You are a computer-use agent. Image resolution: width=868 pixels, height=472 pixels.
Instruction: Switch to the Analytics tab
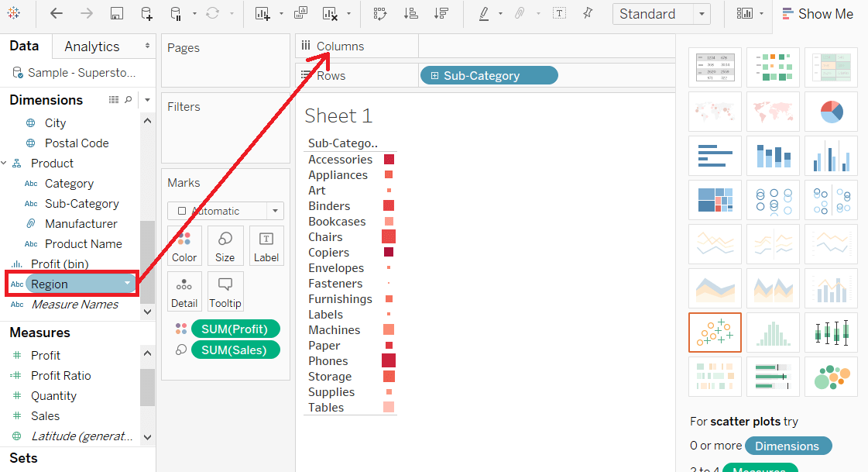92,47
